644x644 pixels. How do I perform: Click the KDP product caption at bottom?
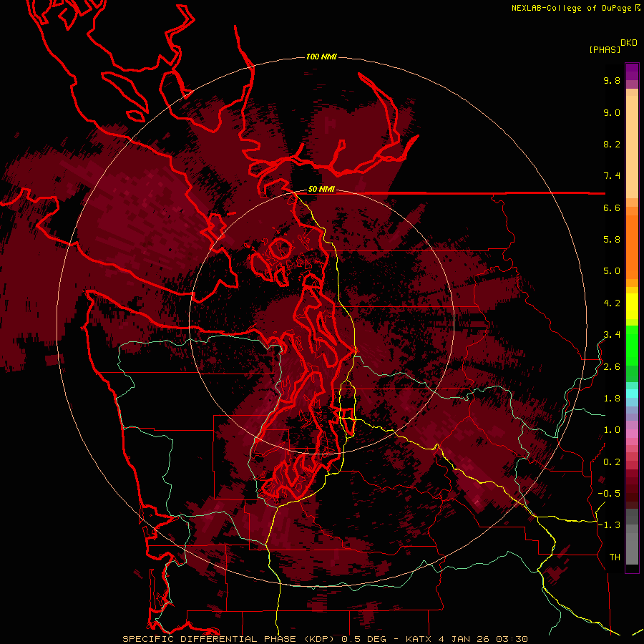coord(325,639)
